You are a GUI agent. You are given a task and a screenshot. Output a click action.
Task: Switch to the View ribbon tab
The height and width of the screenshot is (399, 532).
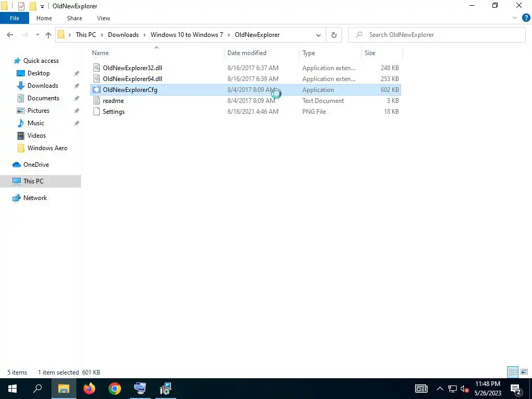[x=103, y=18]
